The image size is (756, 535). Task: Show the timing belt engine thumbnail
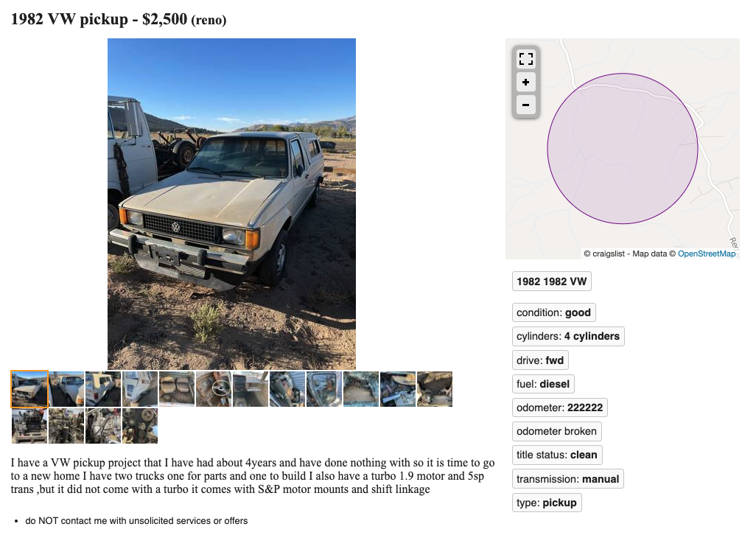tap(140, 426)
